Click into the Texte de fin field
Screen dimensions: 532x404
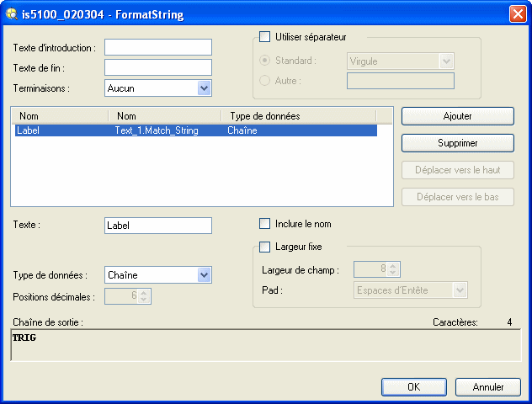[x=157, y=67]
